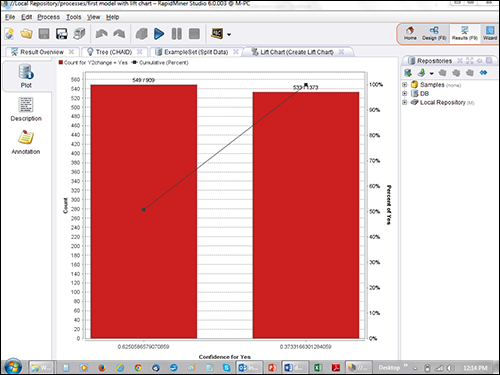Viewport: 500px width, 375px height.
Task: Open the Annotation view
Action: pos(26,142)
